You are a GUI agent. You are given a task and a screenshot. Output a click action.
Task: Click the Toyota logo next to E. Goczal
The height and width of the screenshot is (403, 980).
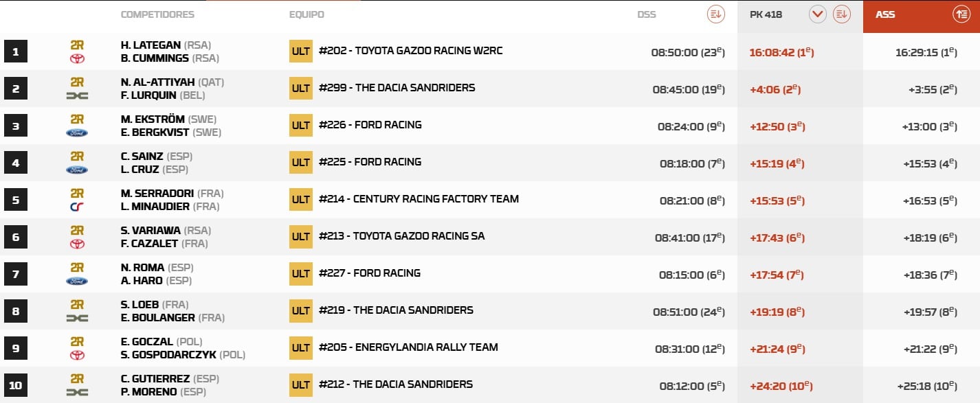[x=77, y=355]
